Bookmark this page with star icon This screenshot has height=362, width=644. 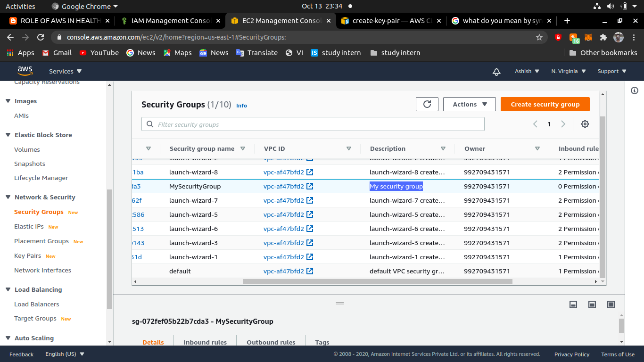click(539, 37)
